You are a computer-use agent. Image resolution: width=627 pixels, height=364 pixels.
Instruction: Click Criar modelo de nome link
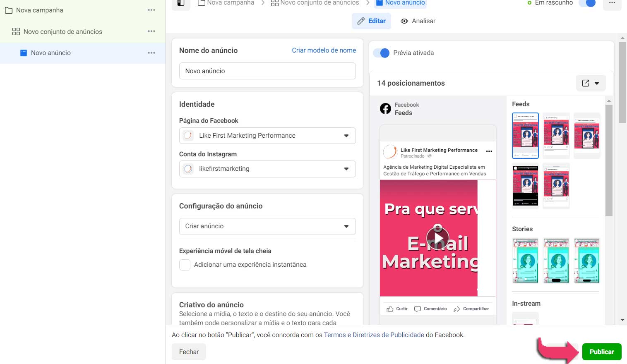tap(324, 50)
